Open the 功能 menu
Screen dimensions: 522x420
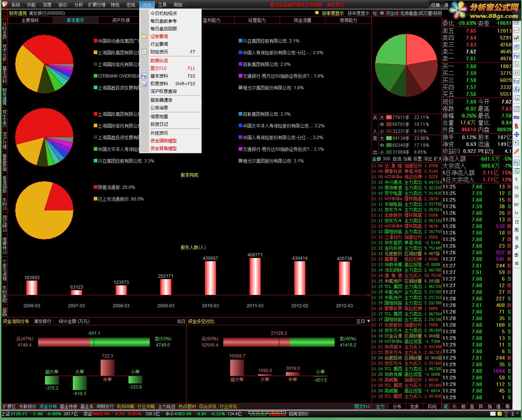(x=31, y=5)
